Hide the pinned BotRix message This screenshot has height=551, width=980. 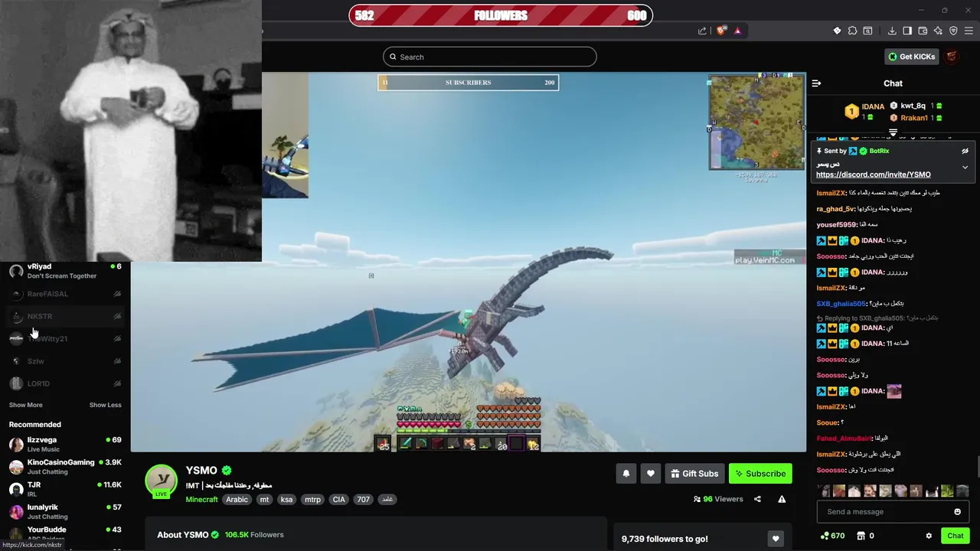point(965,152)
